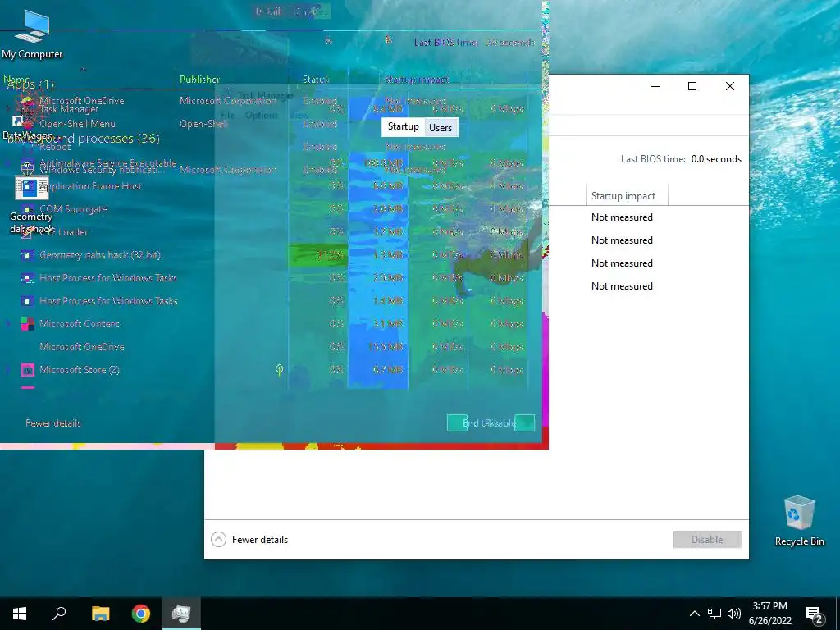Open the Start menu

20,614
